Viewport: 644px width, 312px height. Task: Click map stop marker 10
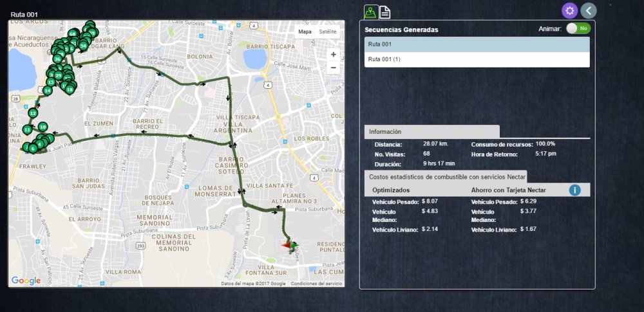[x=43, y=127]
